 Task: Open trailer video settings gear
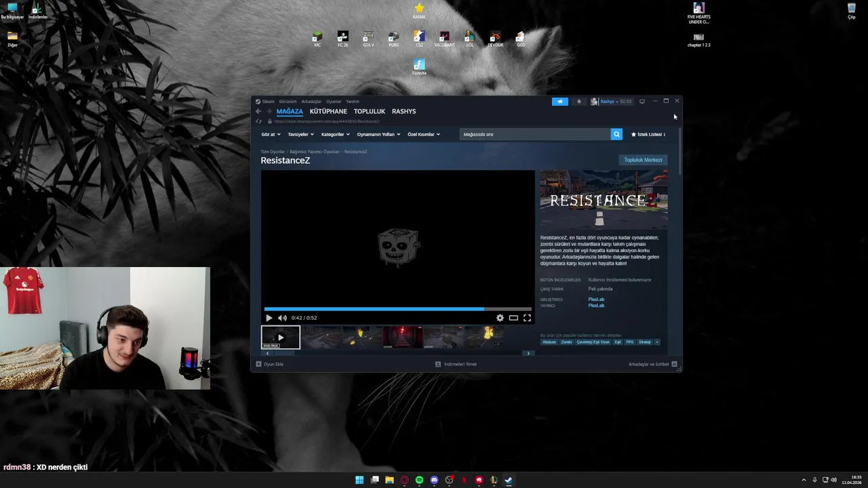[500, 318]
